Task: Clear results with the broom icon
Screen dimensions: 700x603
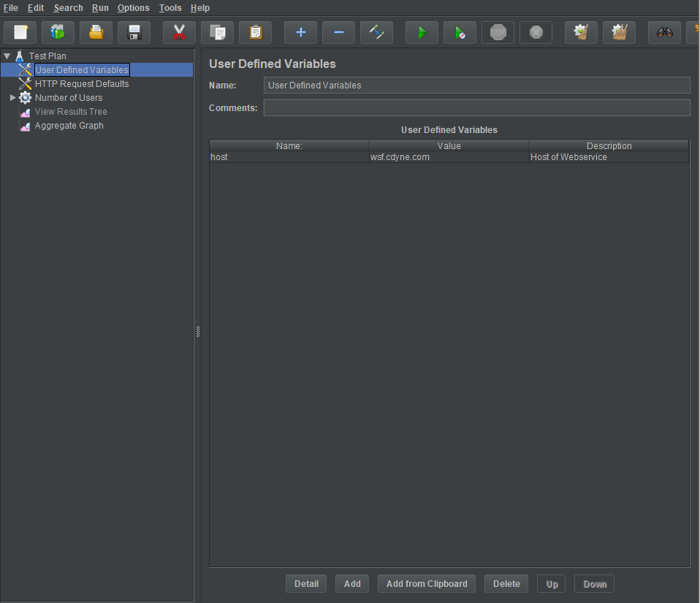Action: coord(581,31)
